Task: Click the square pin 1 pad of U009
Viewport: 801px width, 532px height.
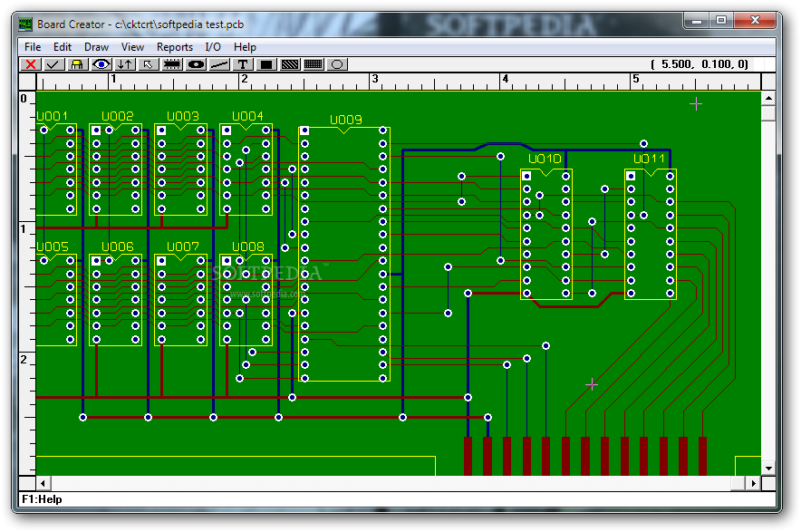Action: tap(305, 131)
